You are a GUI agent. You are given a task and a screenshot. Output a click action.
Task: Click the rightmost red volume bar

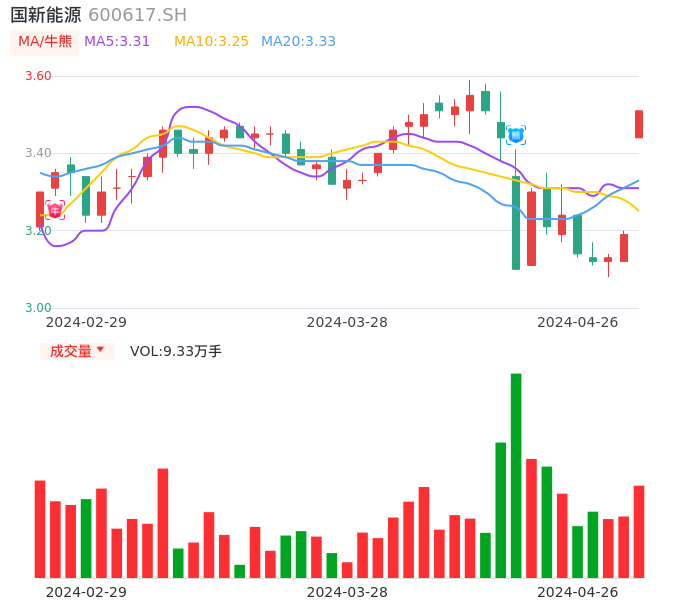tap(639, 531)
